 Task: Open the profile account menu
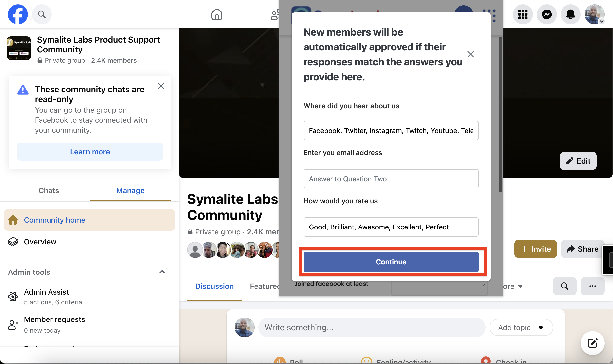click(595, 14)
